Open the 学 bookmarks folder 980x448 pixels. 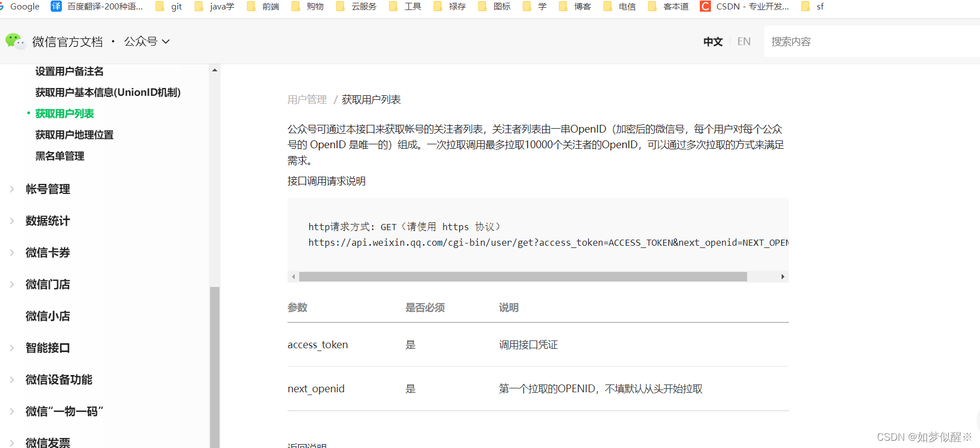[535, 6]
